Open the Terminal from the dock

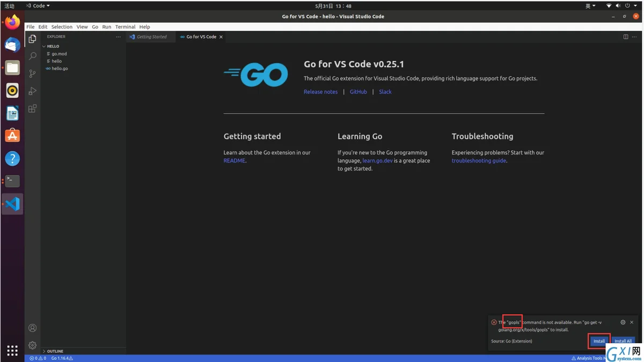[12, 181]
